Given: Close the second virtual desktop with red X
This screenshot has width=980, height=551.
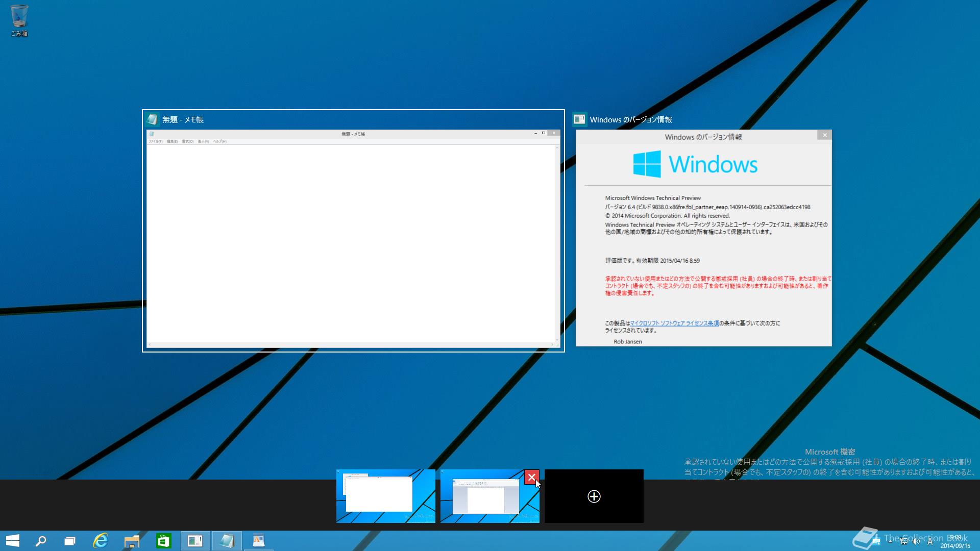Looking at the screenshot, I should pos(531,477).
